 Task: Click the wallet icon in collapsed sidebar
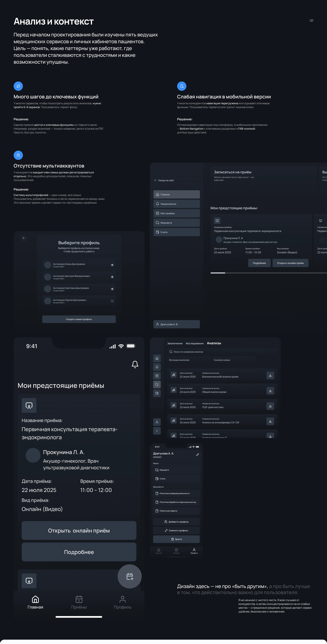click(x=157, y=393)
